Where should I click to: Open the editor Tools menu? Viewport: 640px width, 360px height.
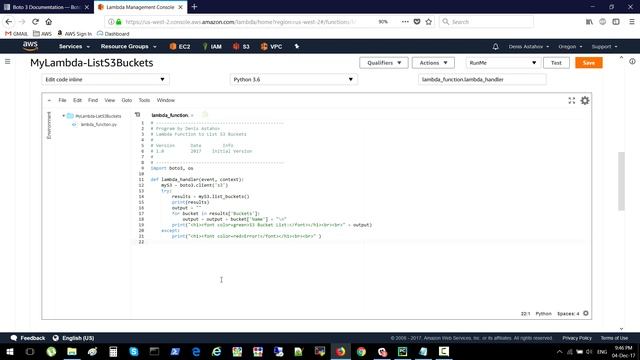(144, 100)
